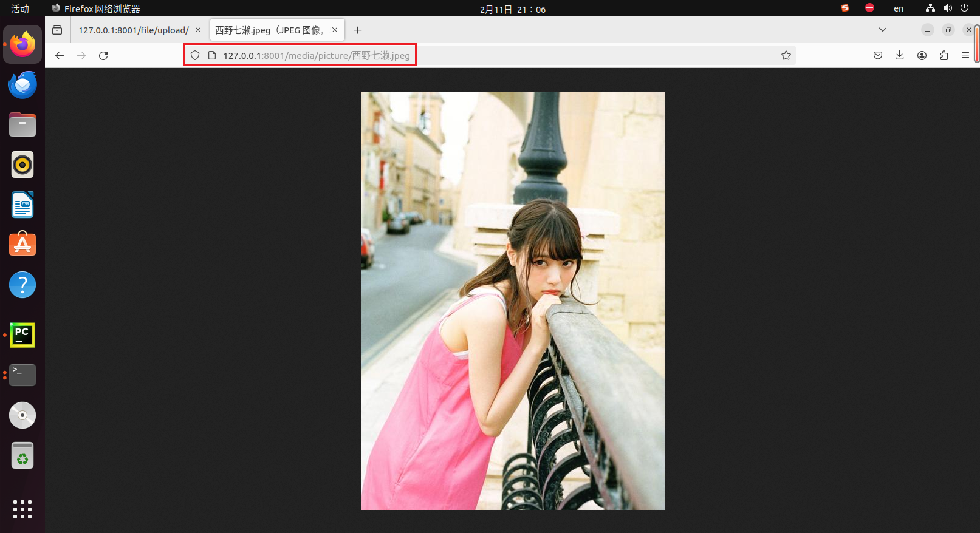The width and height of the screenshot is (980, 533).
Task: Show the tracking protection shield info
Action: pos(195,56)
